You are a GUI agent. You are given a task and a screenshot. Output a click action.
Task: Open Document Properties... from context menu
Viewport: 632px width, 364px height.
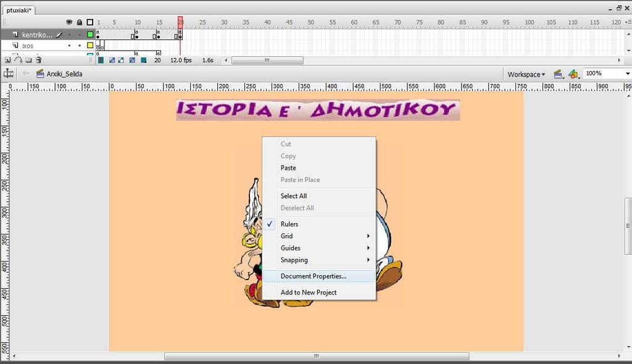tap(319, 276)
